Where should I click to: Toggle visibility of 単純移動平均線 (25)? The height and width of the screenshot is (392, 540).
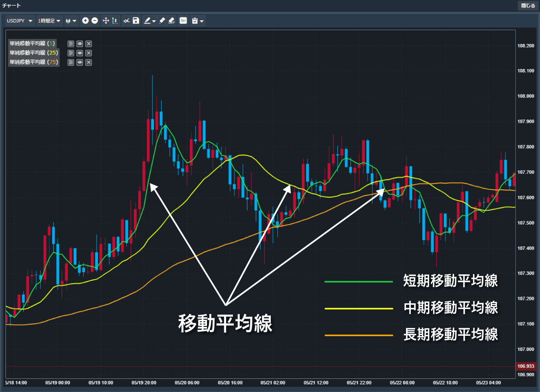click(x=80, y=53)
